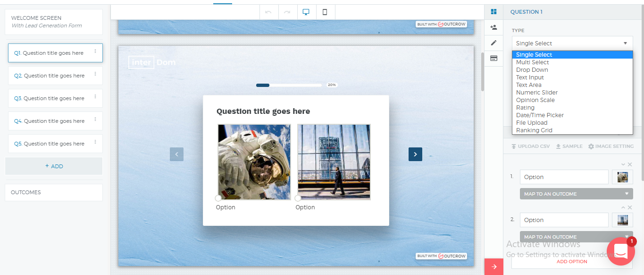
Task: Open the layout grid panel icon
Action: pos(493,12)
